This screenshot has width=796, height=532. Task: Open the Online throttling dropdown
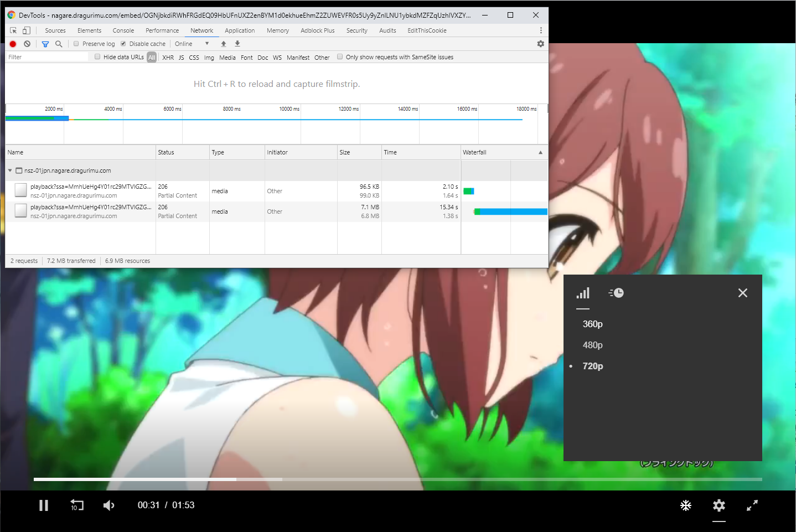(x=192, y=44)
